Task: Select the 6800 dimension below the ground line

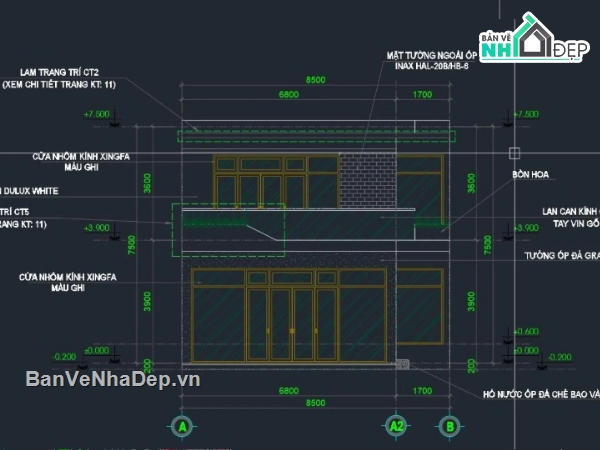Action: point(289,391)
